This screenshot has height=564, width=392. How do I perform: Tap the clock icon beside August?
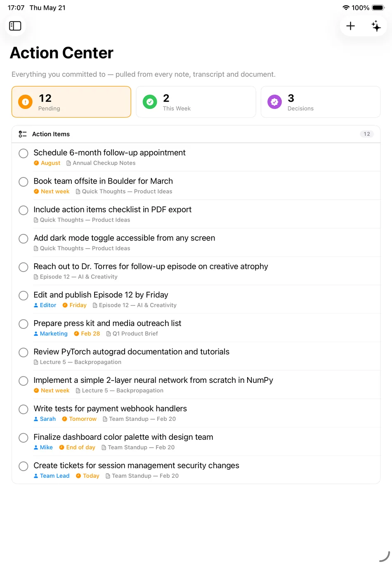(36, 163)
